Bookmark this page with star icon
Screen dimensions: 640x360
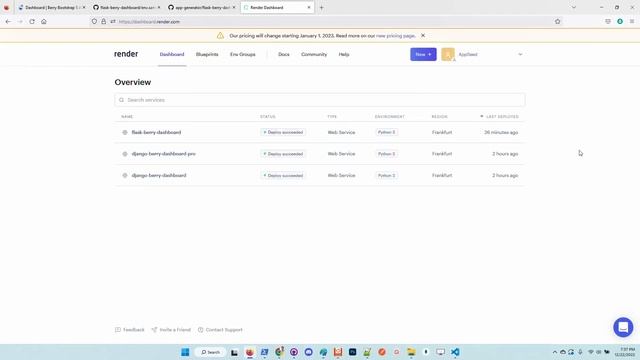pyautogui.click(x=558, y=22)
